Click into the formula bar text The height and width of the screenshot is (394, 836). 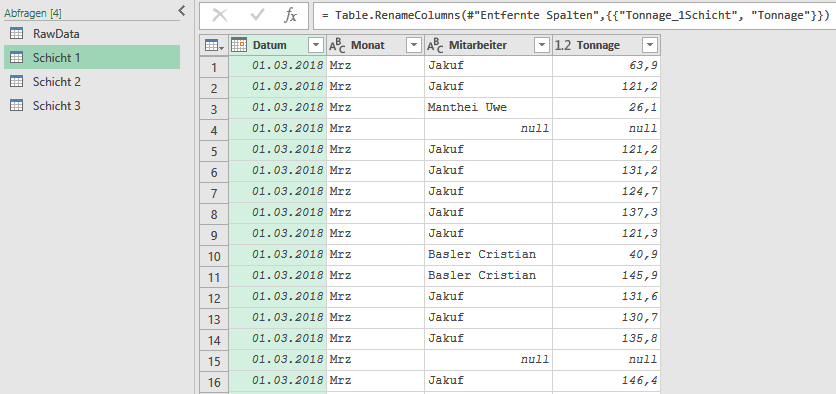point(575,15)
